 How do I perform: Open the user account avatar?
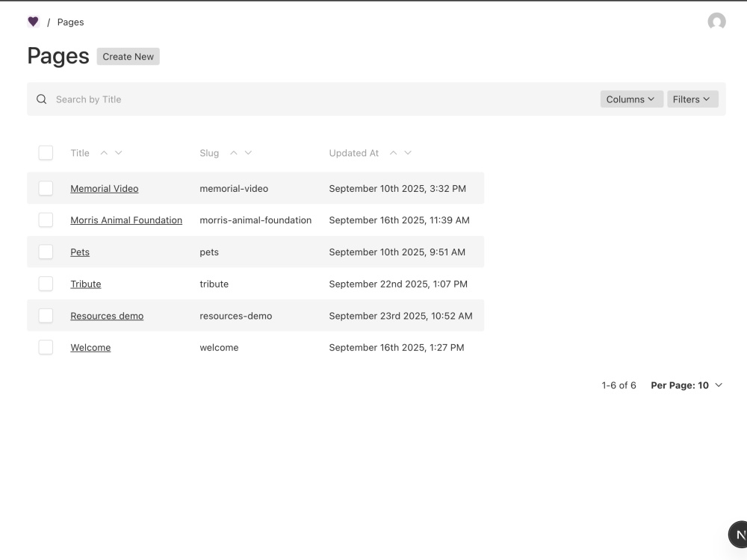[716, 22]
